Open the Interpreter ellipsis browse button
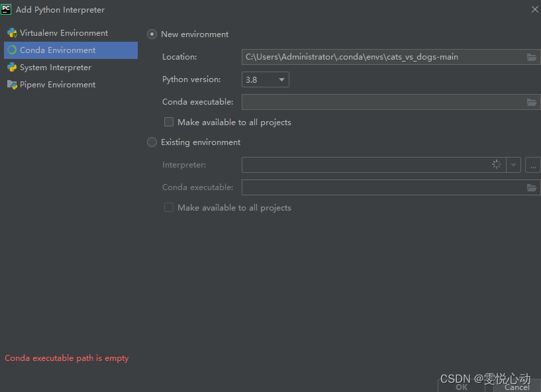The width and height of the screenshot is (541, 392). coord(533,165)
